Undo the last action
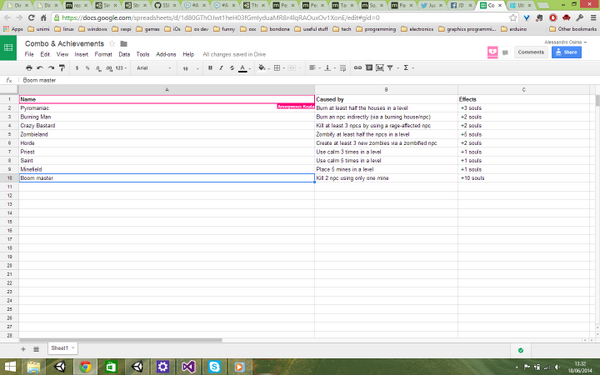The height and width of the screenshot is (375, 600). tap(40, 68)
